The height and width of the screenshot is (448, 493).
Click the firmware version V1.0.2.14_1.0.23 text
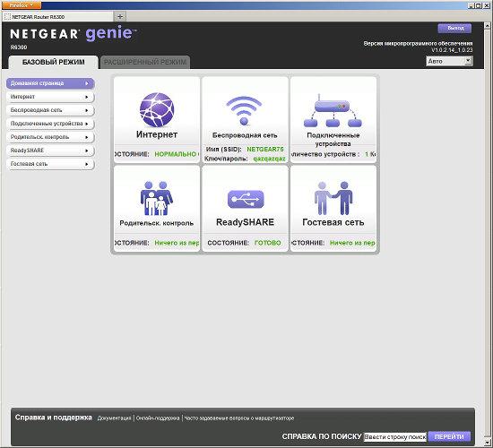452,50
